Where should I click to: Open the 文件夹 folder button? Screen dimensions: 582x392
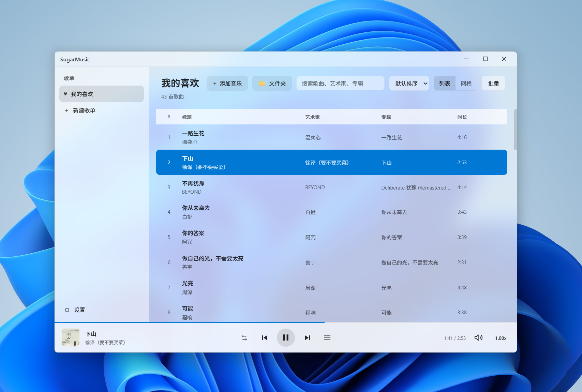coord(272,83)
